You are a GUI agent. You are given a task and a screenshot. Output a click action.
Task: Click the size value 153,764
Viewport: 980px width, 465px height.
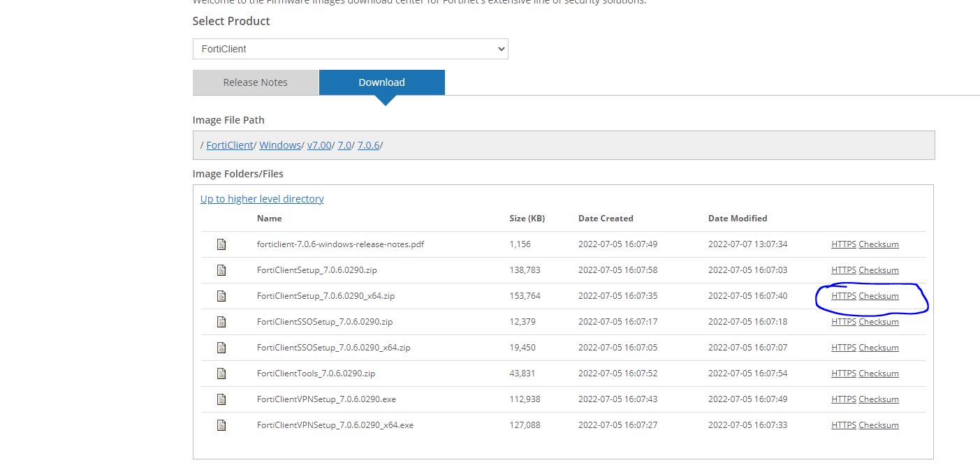tap(525, 296)
